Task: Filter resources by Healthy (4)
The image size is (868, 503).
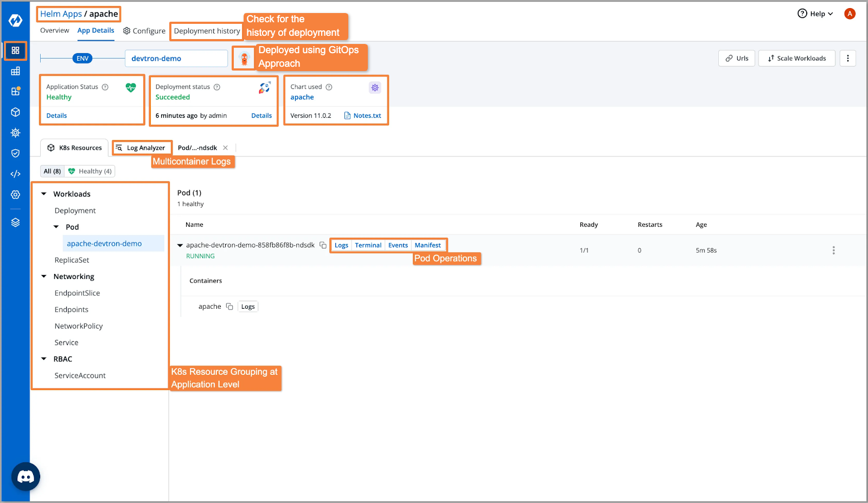Action: click(x=90, y=171)
